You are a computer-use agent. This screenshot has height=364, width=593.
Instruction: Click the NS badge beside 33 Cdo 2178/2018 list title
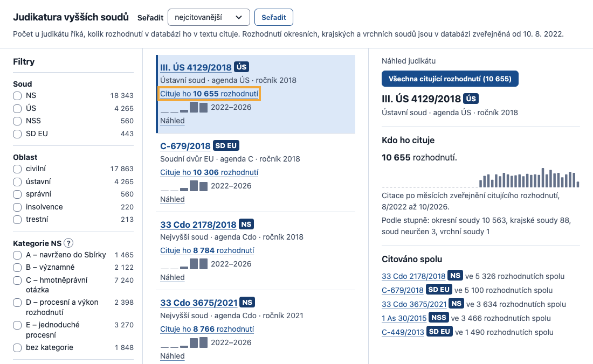[x=246, y=225]
